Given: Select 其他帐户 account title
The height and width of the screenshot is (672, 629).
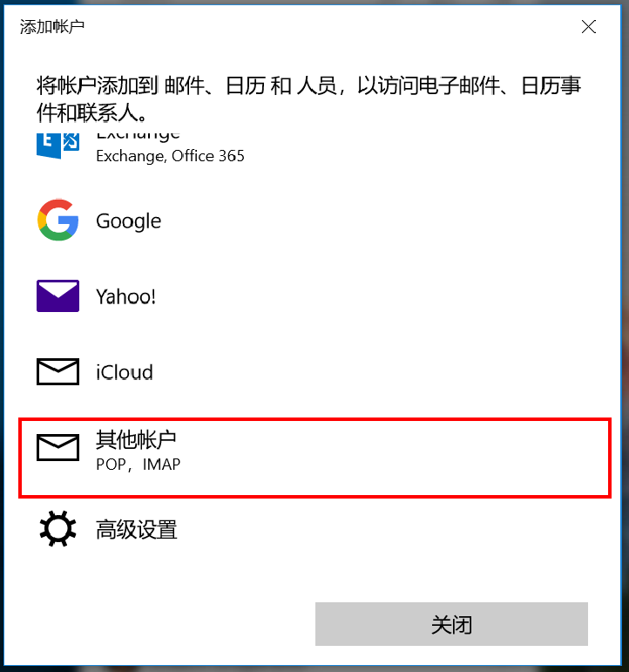Looking at the screenshot, I should coord(136,439).
